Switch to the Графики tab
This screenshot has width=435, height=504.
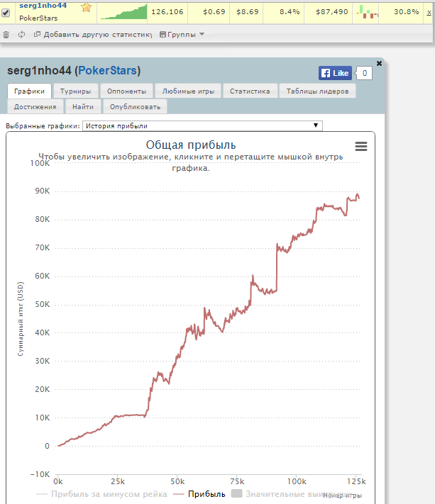click(29, 91)
